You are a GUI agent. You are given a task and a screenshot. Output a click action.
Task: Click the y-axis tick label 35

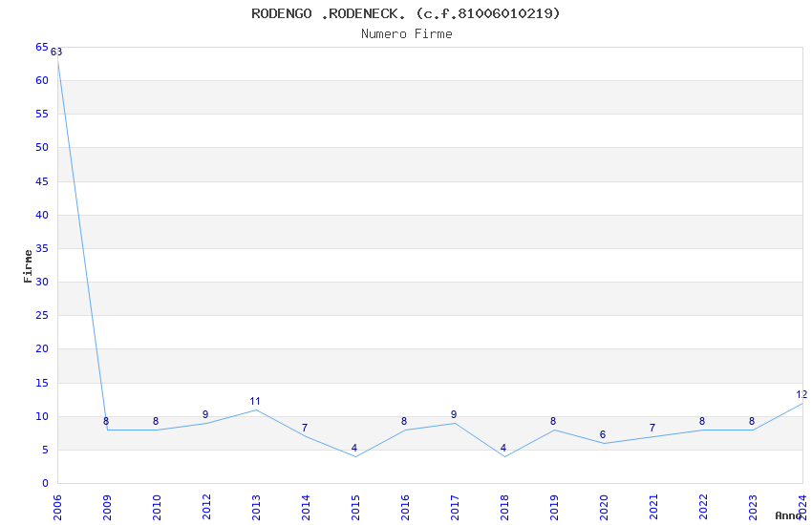click(x=42, y=249)
